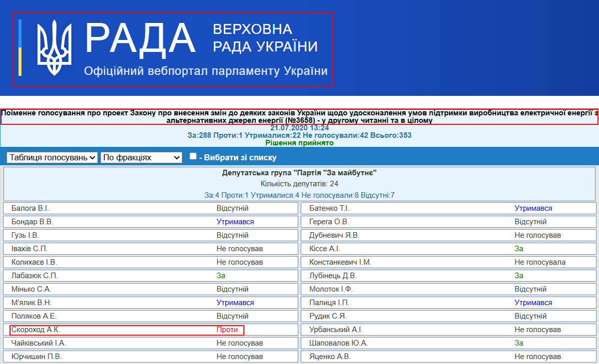Image resolution: width=599 pixels, height=364 pixels.
Task: Click Кількість депутатів: 24 text
Action: (x=300, y=184)
